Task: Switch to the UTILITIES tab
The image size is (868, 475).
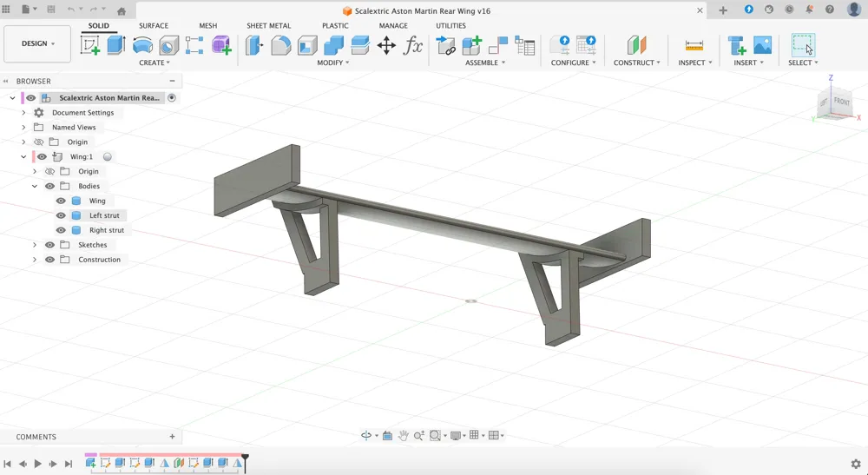Action: coord(450,25)
